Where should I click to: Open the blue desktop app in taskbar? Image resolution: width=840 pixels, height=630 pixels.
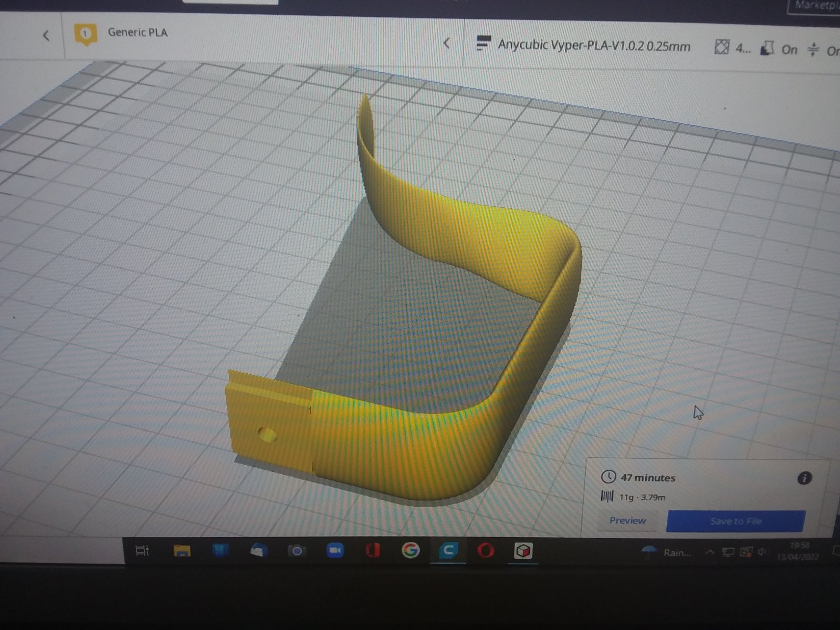(220, 550)
